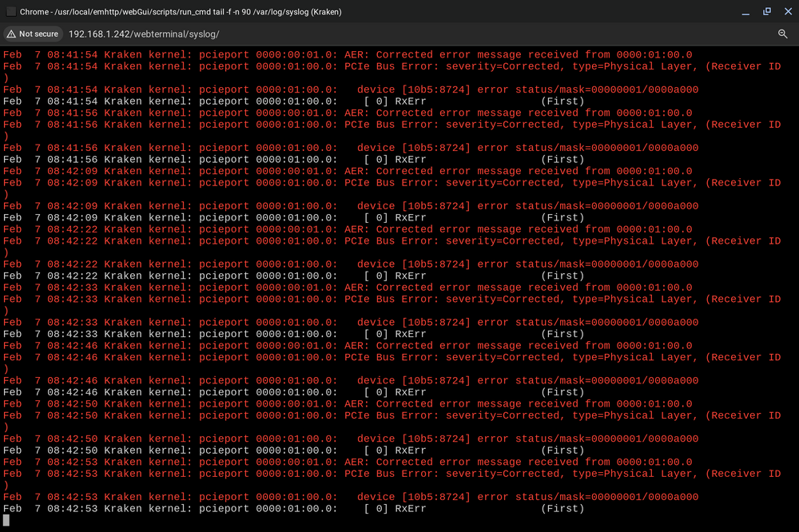Screen dimensions: 799x532
Task: Click the 08:42:22 RxErr (First) line
Action: coord(293,276)
